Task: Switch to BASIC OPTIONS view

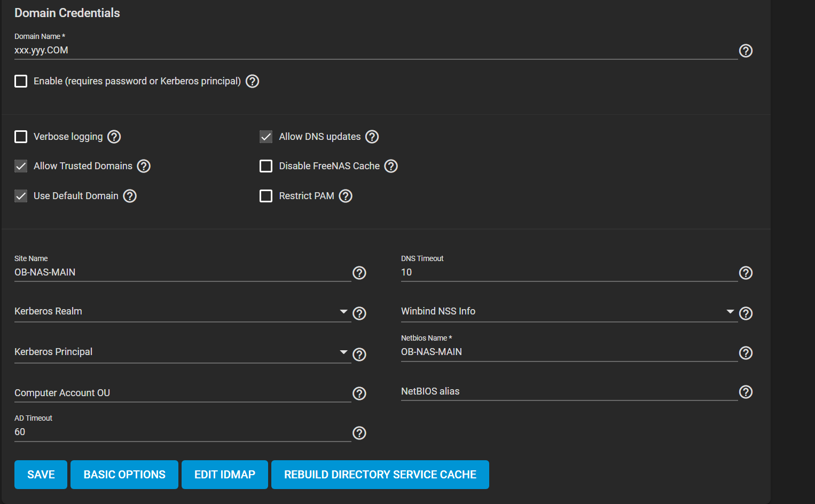Action: (124, 475)
